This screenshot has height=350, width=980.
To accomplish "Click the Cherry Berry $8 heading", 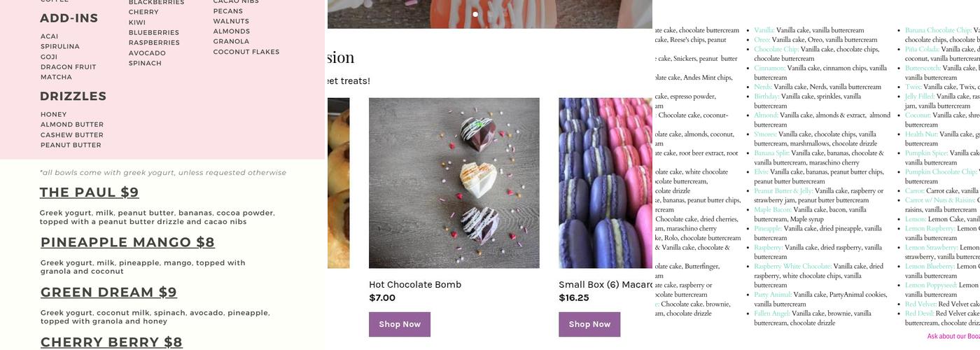I will click(111, 342).
